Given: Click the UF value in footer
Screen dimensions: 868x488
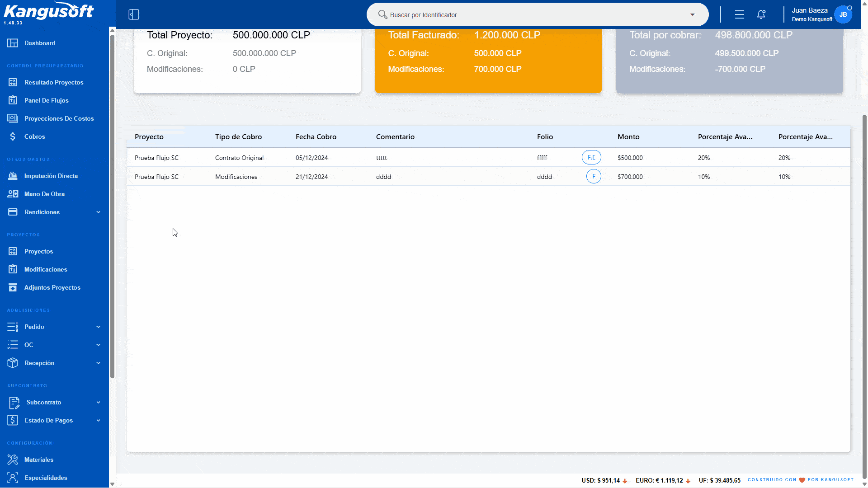Looking at the screenshot, I should (719, 480).
